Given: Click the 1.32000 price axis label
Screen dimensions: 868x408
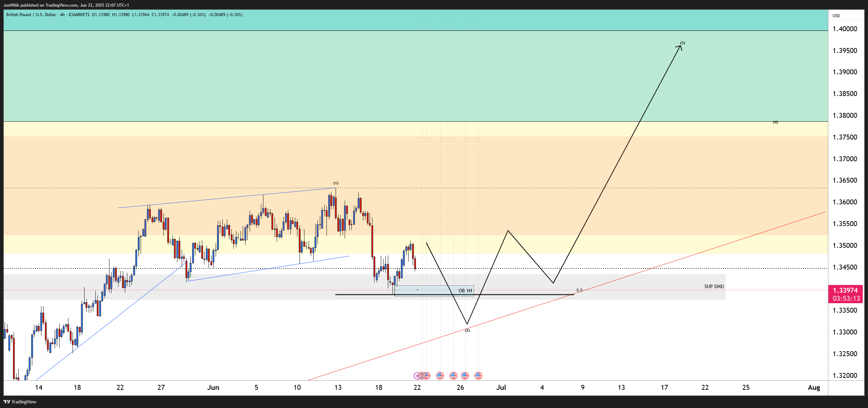Looking at the screenshot, I should pyautogui.click(x=845, y=376).
